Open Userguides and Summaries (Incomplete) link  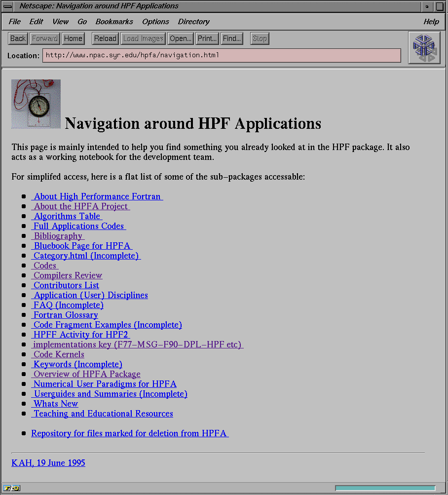click(x=109, y=394)
